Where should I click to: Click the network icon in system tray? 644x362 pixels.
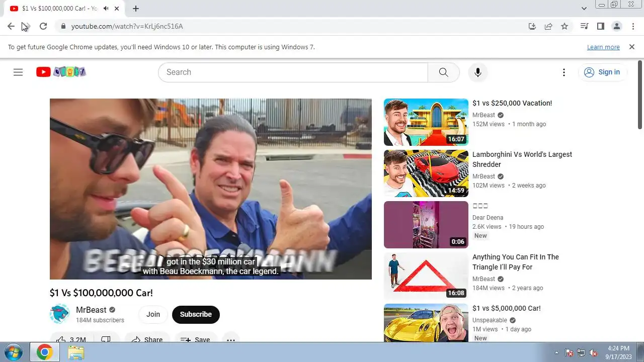click(x=581, y=352)
